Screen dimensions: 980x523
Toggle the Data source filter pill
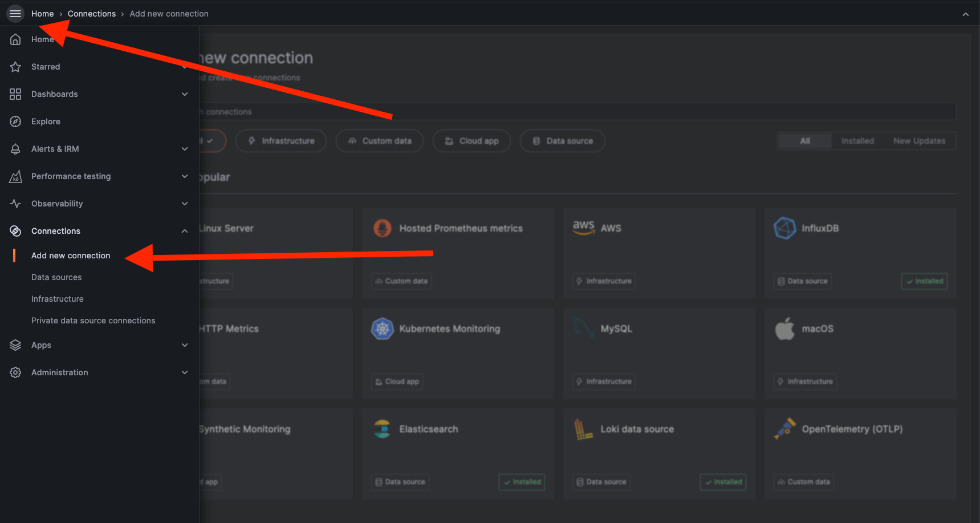point(562,141)
